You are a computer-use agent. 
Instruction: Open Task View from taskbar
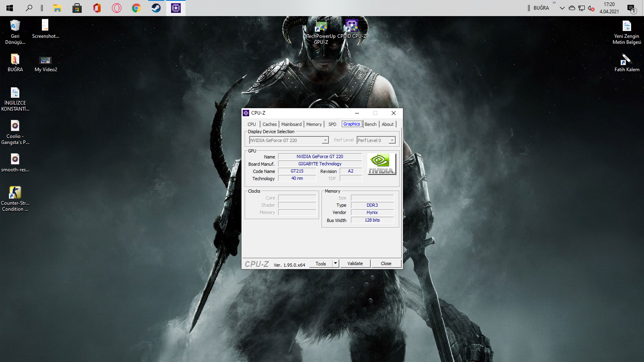42,8
